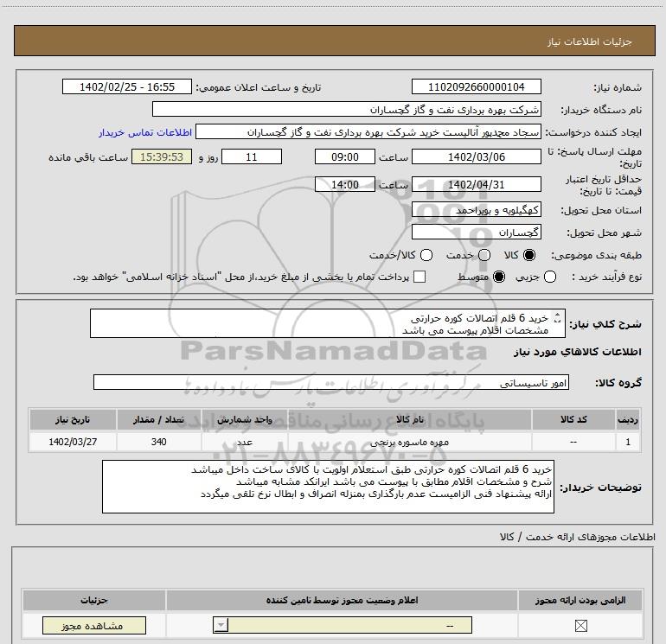Click the quantity cell 340
Image resolution: width=666 pixels, height=644 pixels.
(159, 442)
